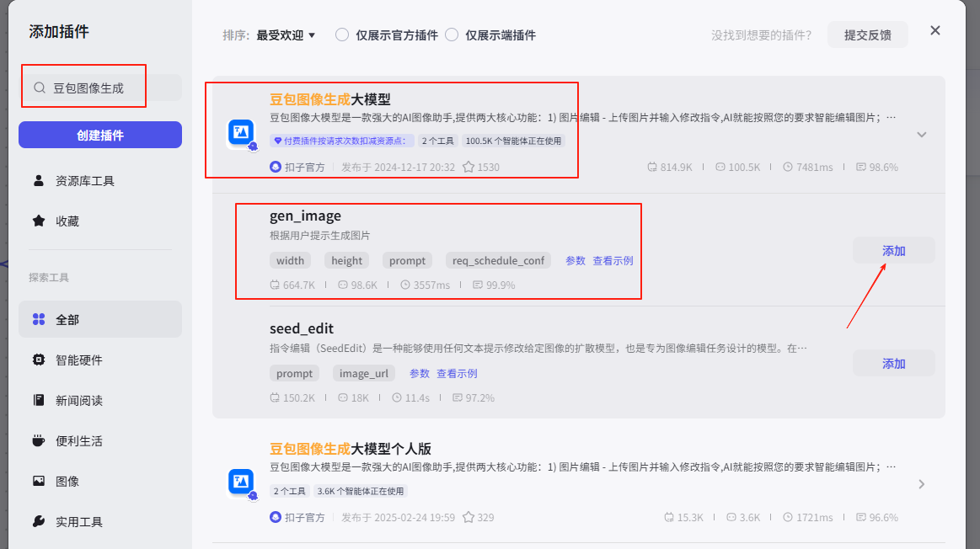Screen dimensions: 980x549
Task: Click the 100.5K 个智能体正在使用 tag
Action: [514, 141]
